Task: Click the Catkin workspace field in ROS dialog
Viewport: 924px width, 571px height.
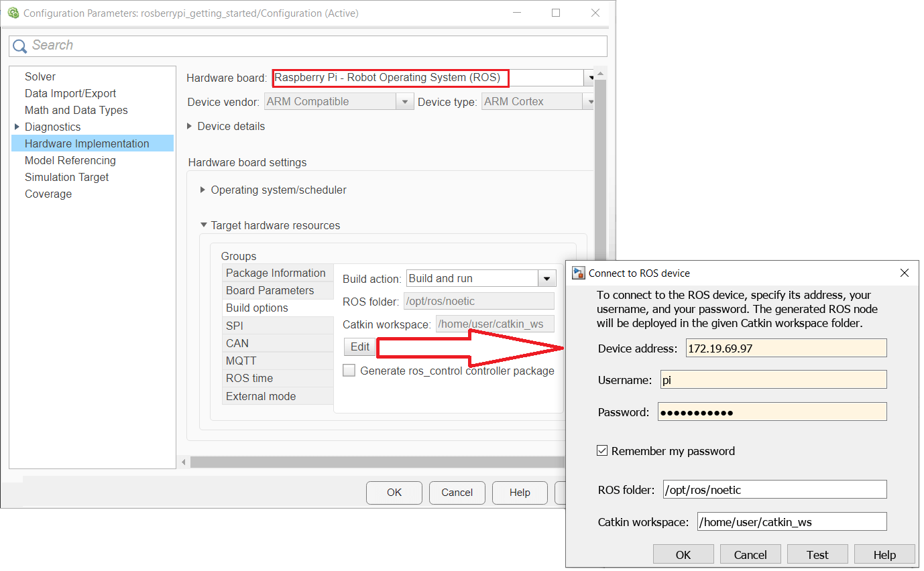Action: (x=792, y=521)
